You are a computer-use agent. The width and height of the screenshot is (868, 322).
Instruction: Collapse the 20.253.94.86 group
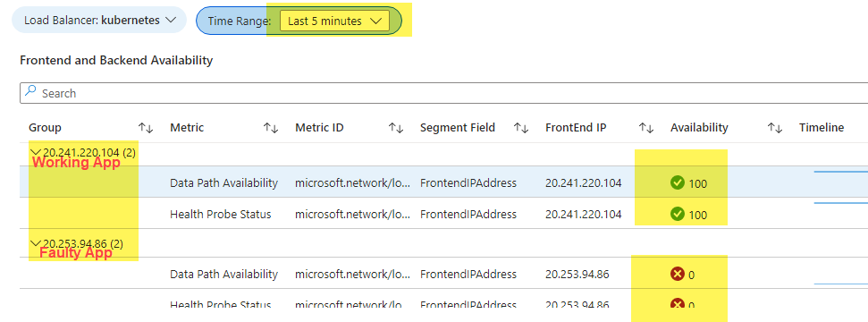[37, 242]
